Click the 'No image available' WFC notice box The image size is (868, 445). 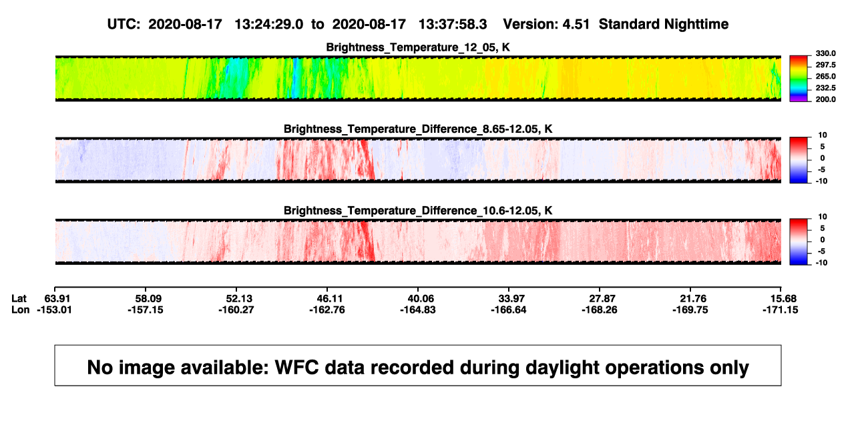418,366
